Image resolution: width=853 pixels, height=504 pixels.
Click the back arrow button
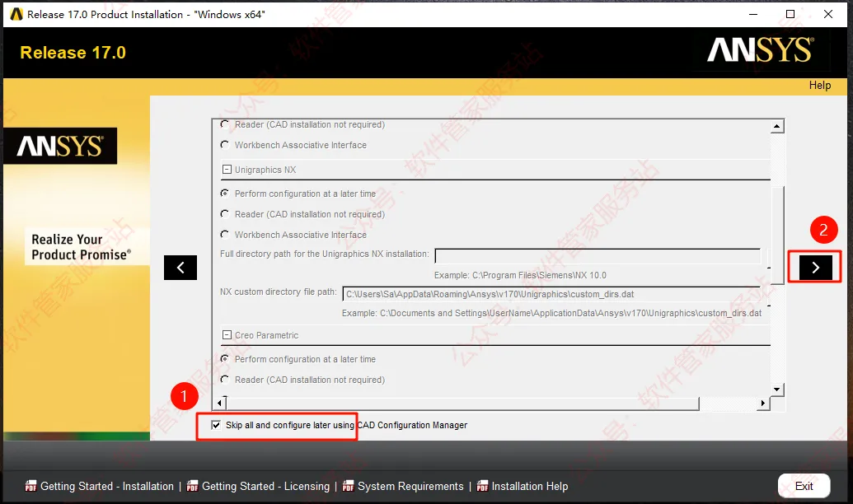[x=180, y=268]
